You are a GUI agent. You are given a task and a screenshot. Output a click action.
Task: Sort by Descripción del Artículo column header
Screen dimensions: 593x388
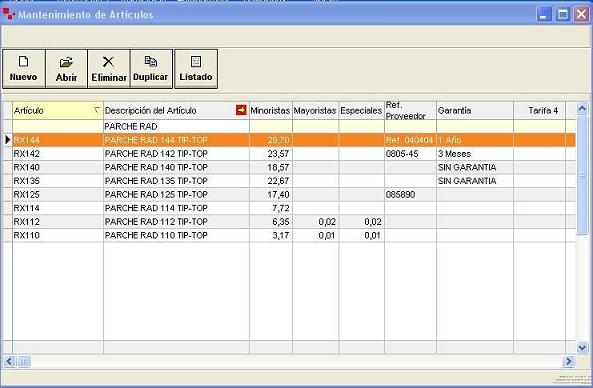tap(176, 110)
